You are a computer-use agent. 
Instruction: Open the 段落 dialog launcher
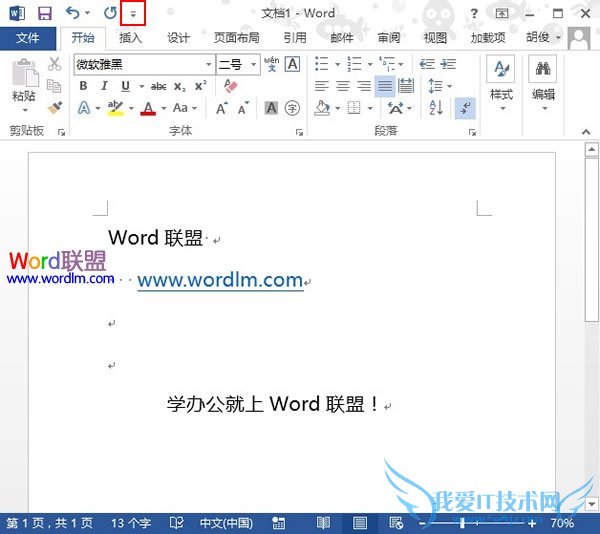pos(472,132)
